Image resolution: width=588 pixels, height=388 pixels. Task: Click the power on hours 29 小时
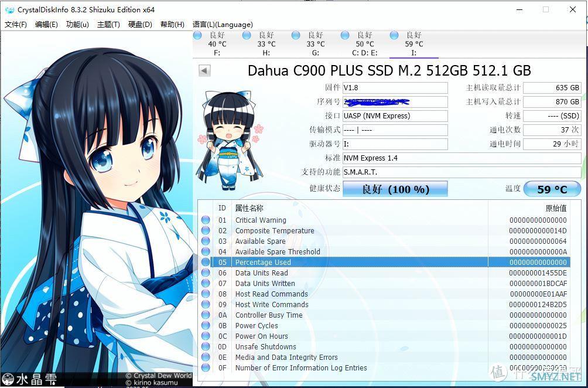tap(552, 144)
